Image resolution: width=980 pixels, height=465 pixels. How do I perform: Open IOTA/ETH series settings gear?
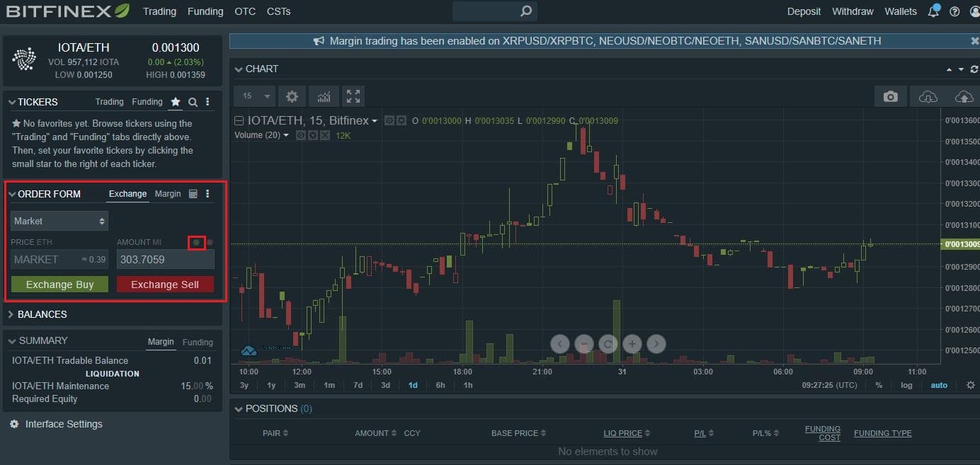point(401,121)
